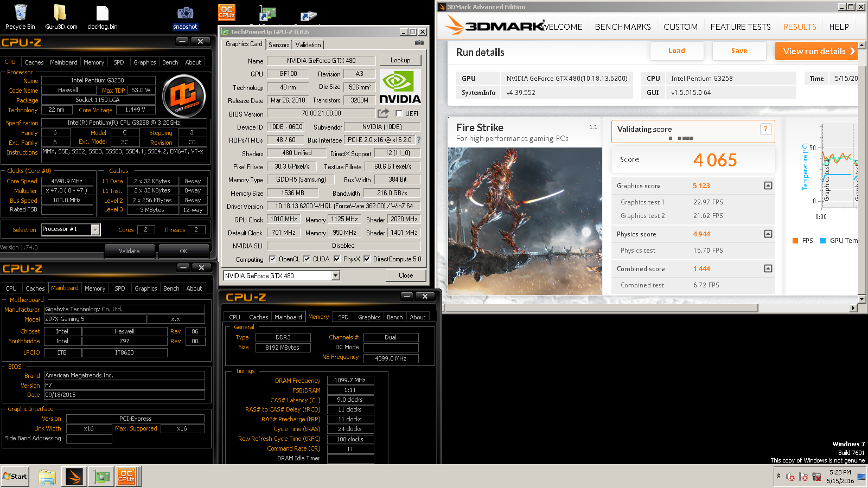868x488 pixels.
Task: Click the View run details button
Action: click(816, 52)
